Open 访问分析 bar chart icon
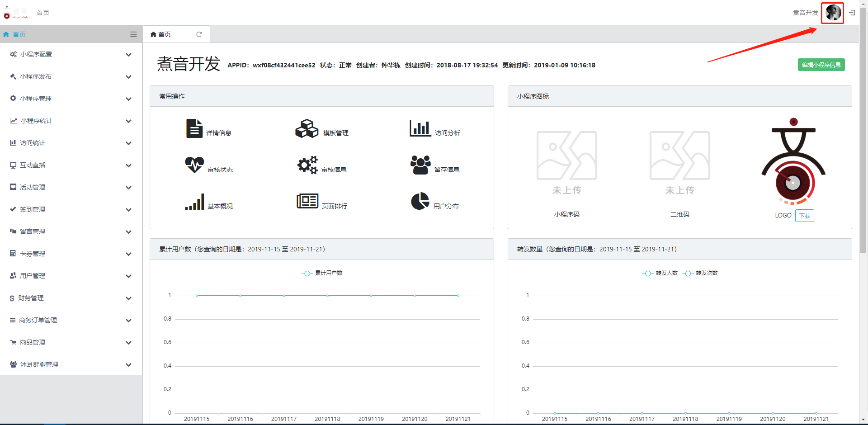 [x=420, y=128]
